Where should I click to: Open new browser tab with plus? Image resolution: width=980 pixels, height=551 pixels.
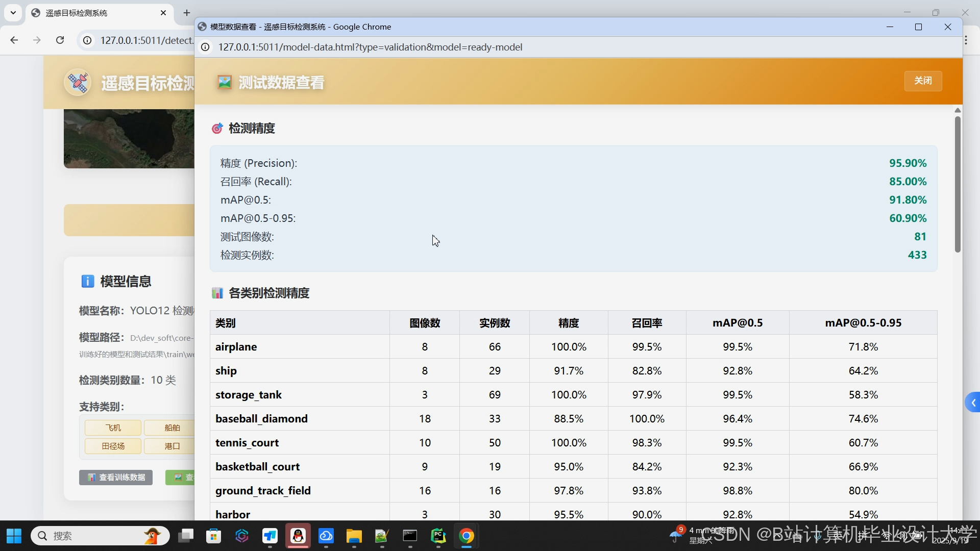coord(187,13)
